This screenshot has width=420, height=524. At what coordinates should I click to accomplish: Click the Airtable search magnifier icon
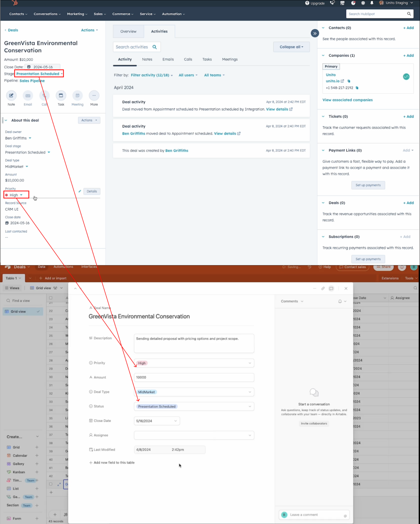coord(415,288)
